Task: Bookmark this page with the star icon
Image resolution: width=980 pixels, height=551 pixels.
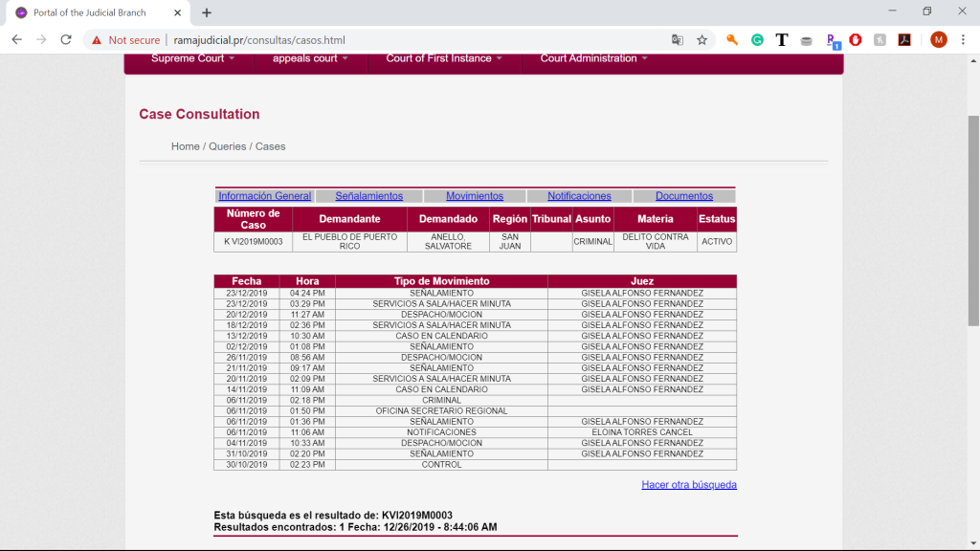Action: [702, 40]
